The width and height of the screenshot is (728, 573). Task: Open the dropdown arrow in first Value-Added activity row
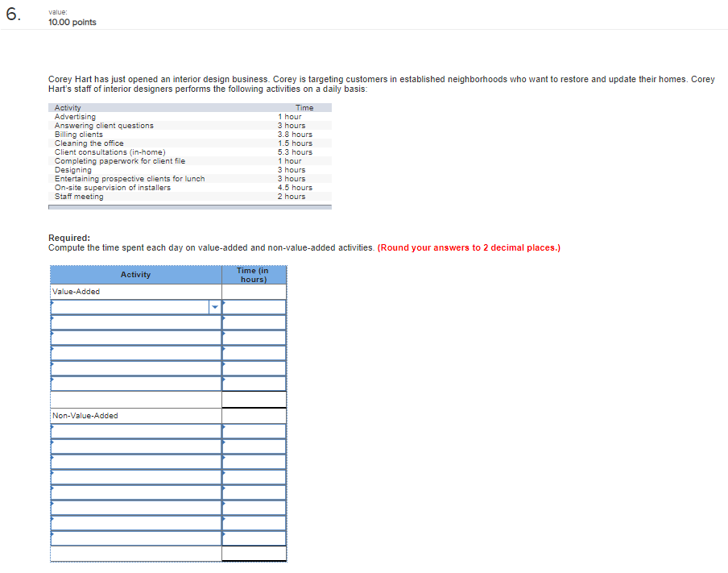click(214, 307)
